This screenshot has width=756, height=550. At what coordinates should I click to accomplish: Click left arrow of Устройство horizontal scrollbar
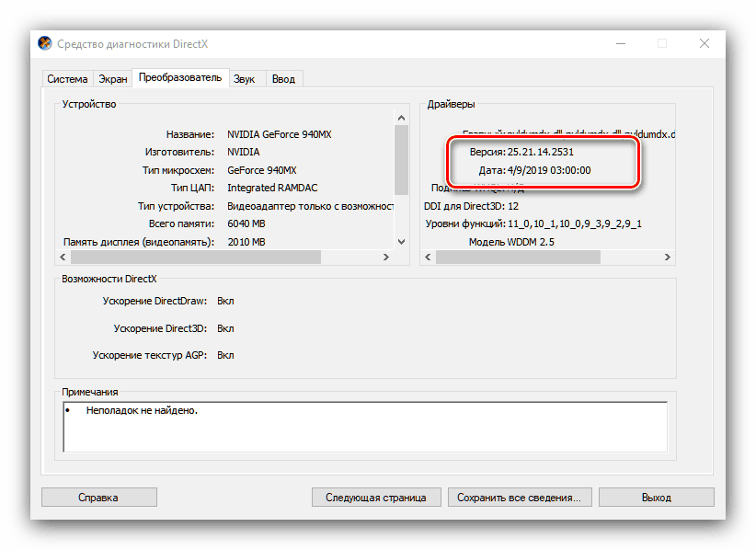click(63, 257)
